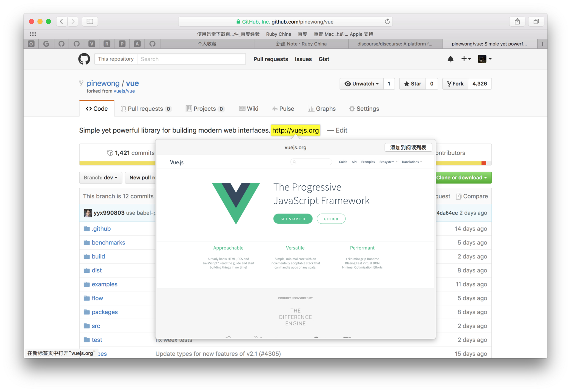Click the pinewong owner link

103,83
